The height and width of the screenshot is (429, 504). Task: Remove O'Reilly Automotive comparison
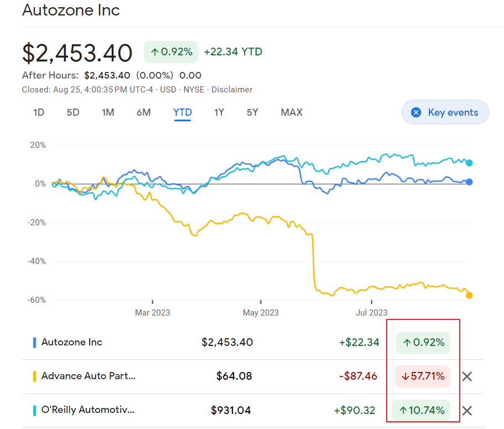[467, 411]
